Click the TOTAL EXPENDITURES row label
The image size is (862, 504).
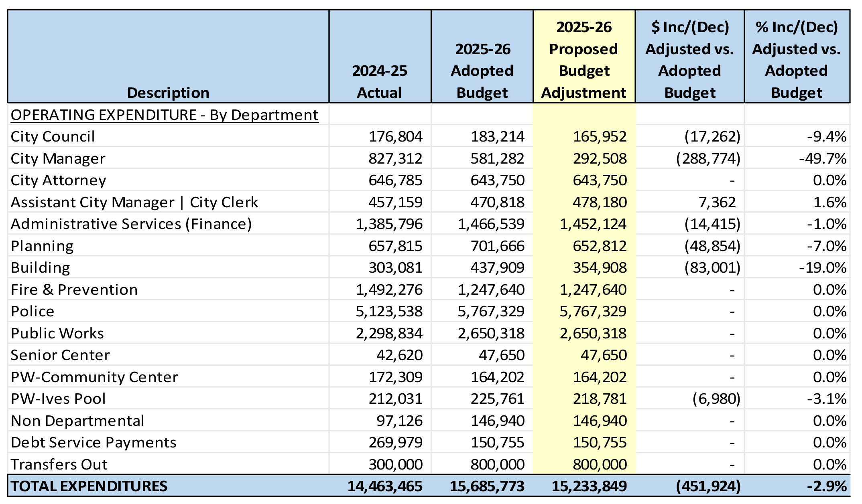(x=89, y=486)
